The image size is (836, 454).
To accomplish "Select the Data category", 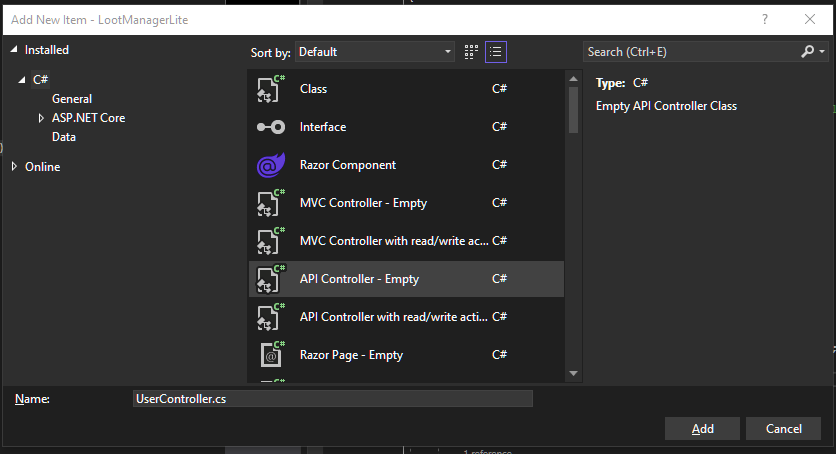I will point(64,137).
